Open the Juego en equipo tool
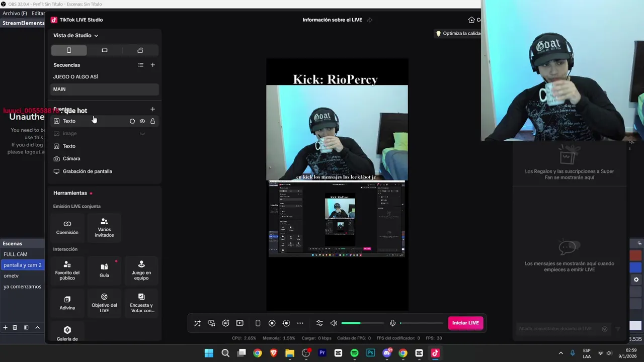 [x=141, y=270]
